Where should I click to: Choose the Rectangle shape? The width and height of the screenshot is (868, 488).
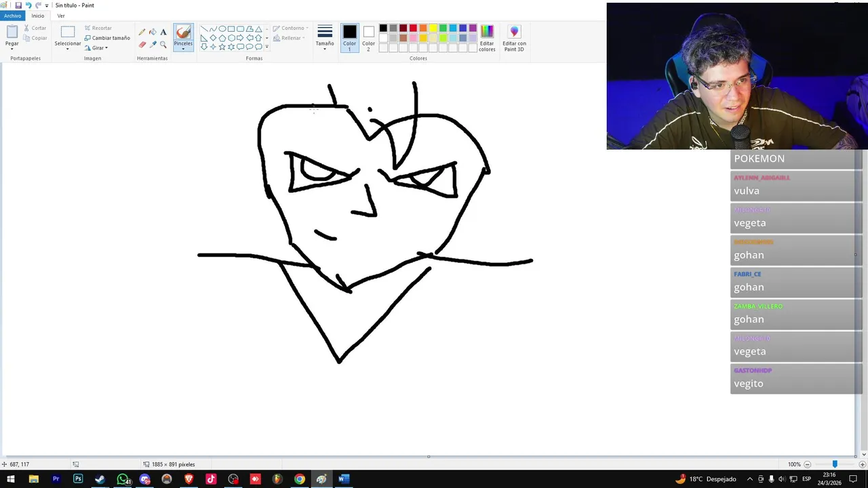(231, 29)
